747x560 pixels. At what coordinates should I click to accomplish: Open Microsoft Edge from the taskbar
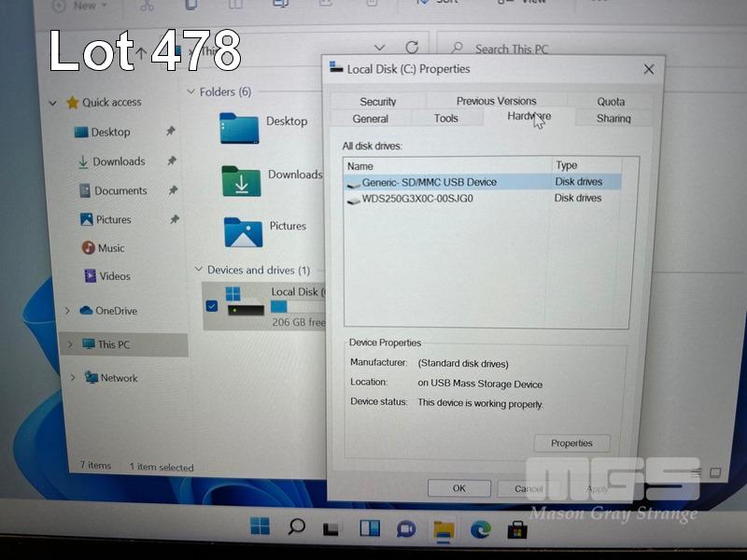click(x=480, y=529)
